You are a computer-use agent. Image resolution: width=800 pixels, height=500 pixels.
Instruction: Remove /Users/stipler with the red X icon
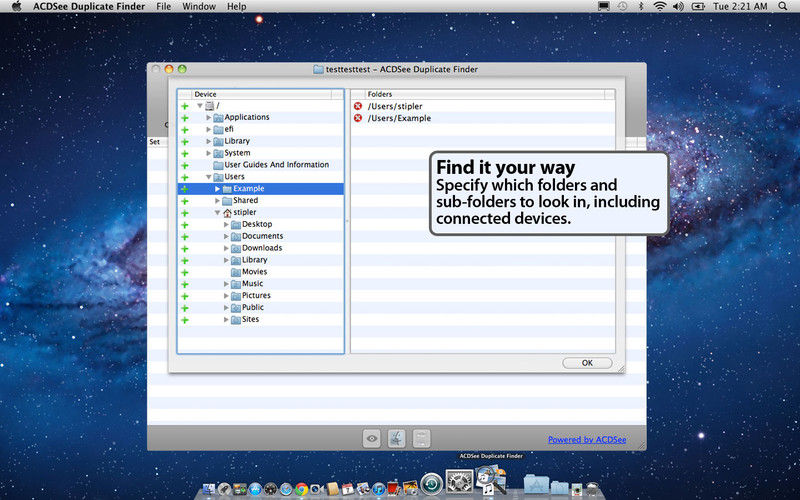358,106
